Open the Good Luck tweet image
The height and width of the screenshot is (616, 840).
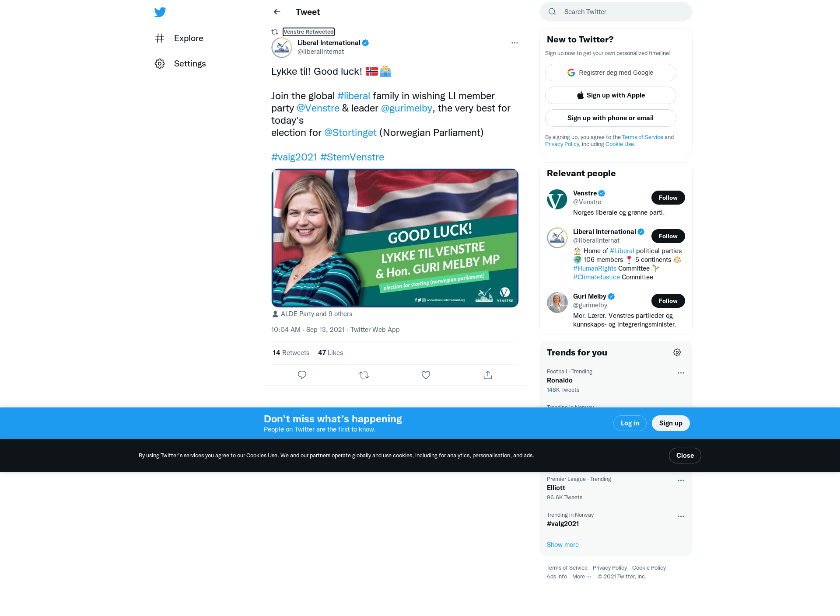pyautogui.click(x=395, y=238)
